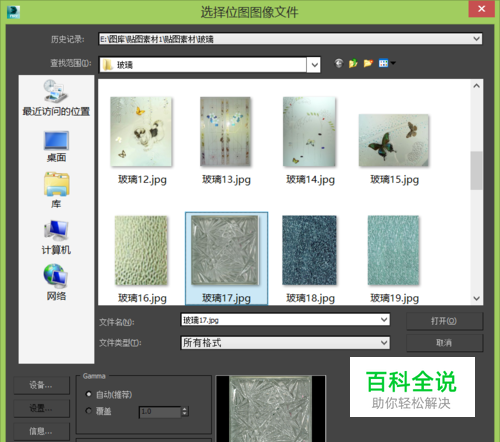Click the 玻璃12.jpg file name label
The height and width of the screenshot is (442, 500).
pos(142,180)
